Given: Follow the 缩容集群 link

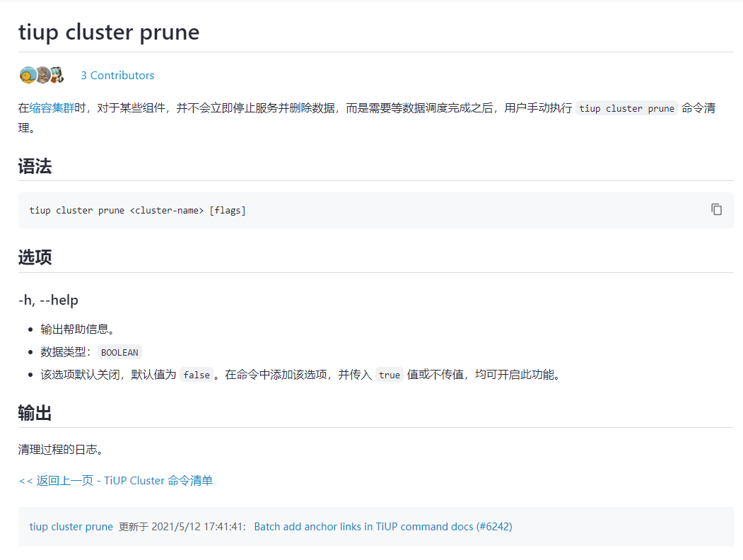Looking at the screenshot, I should click(52, 108).
